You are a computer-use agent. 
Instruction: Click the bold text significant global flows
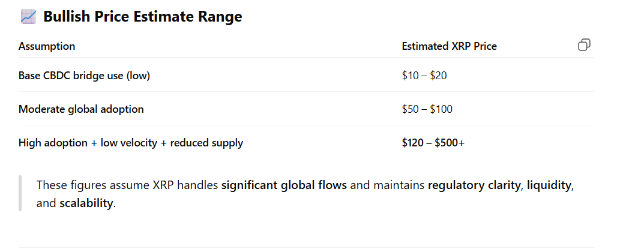pyautogui.click(x=284, y=185)
